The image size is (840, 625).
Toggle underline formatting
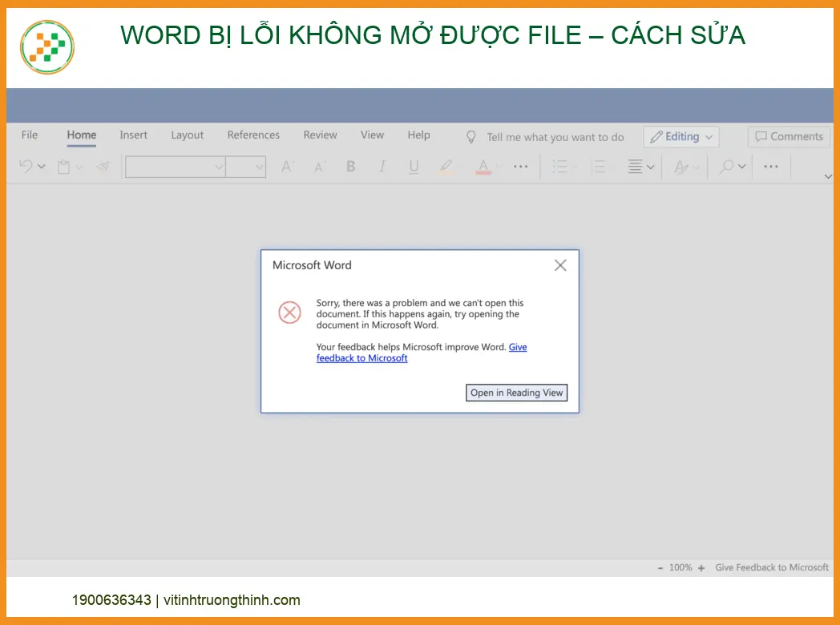coord(413,166)
